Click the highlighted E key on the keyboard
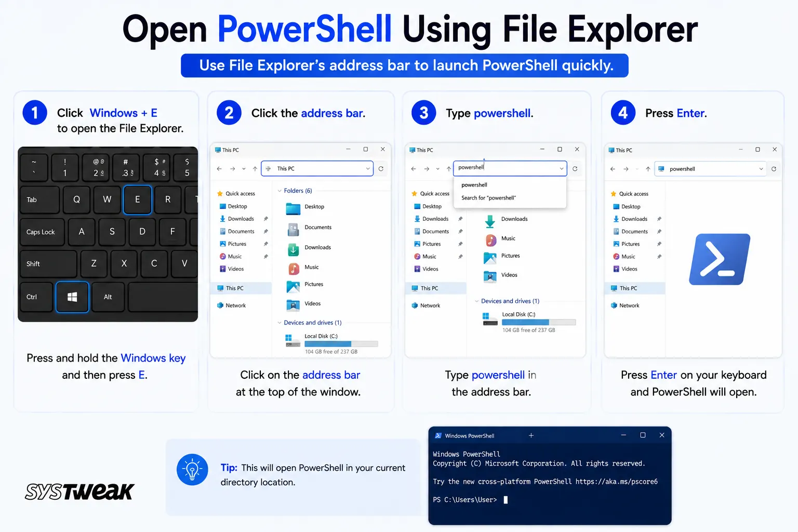Viewport: 798px width, 532px height. 137,199
